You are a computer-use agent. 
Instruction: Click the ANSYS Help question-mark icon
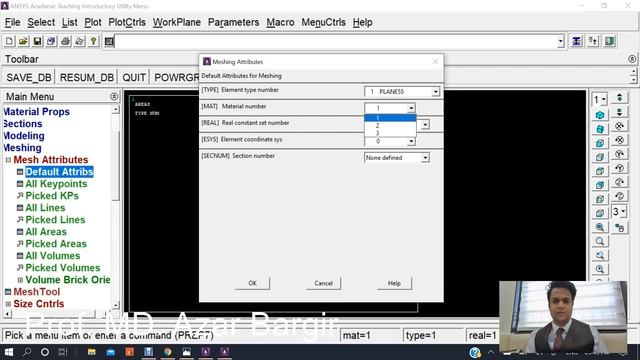(93, 41)
